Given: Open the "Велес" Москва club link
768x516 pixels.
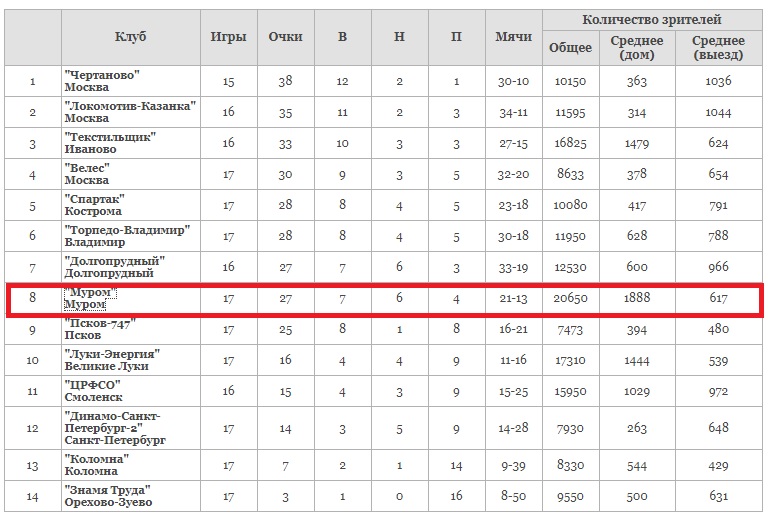Looking at the screenshot, I should pos(87,174).
